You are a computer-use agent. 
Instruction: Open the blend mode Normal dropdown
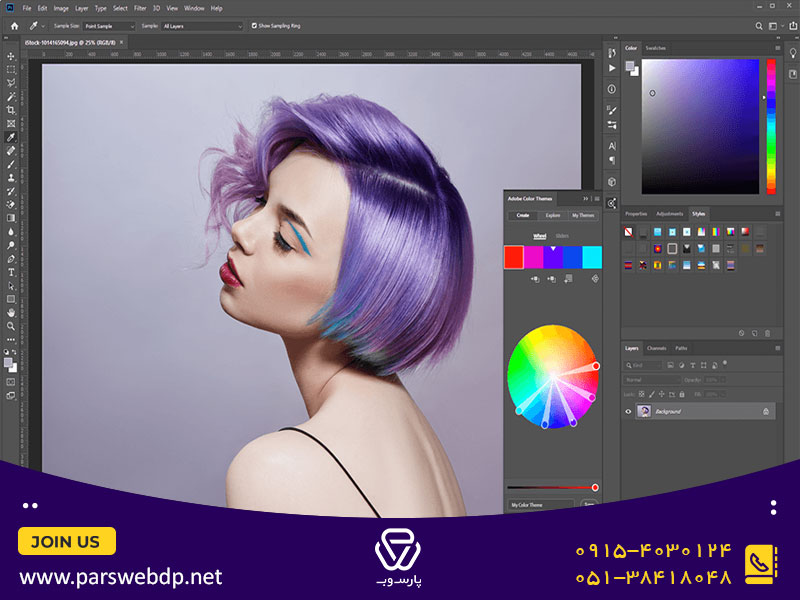pos(652,380)
